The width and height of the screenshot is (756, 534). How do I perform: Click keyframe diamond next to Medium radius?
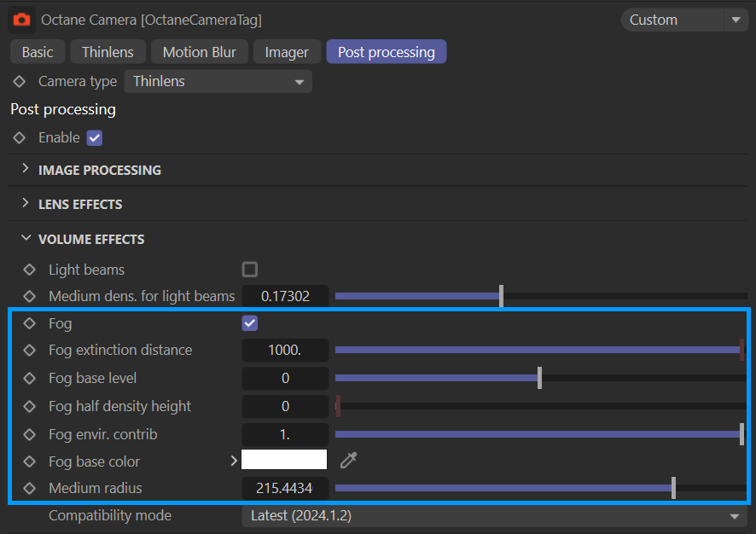(x=30, y=489)
